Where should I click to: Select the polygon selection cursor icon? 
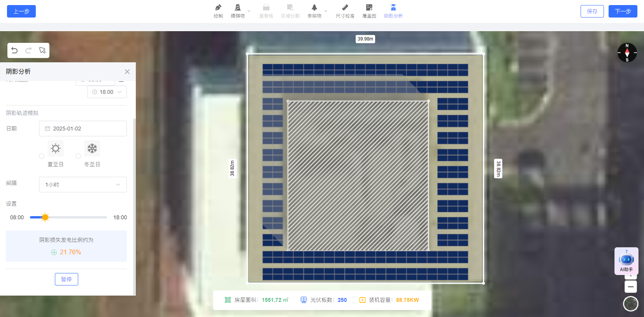(42, 50)
